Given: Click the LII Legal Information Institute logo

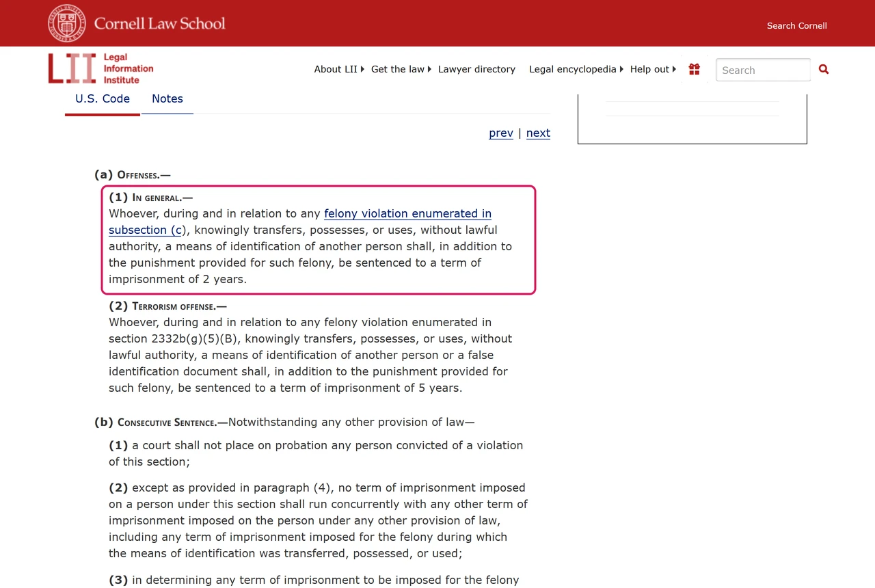Looking at the screenshot, I should (x=101, y=68).
